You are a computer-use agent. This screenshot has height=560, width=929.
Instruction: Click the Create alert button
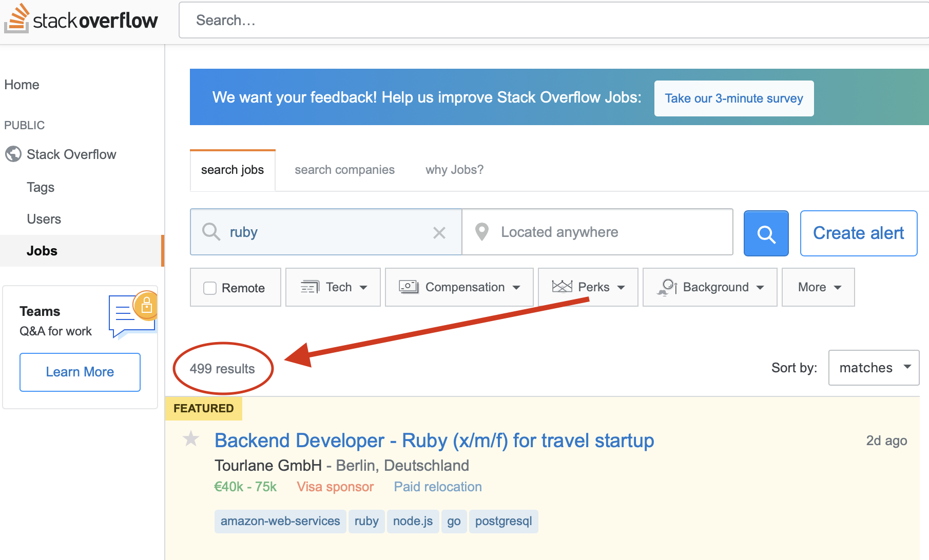pyautogui.click(x=858, y=233)
